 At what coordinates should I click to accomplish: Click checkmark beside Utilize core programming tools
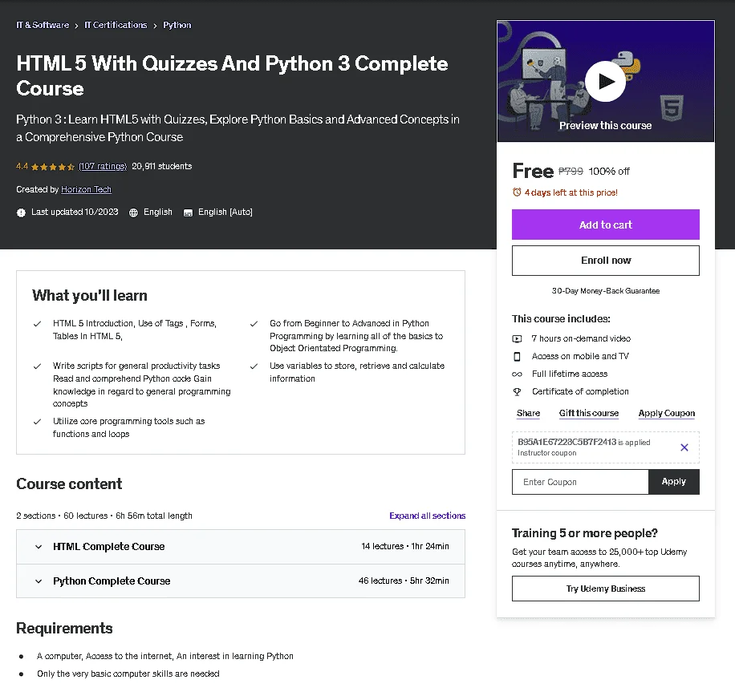37,422
